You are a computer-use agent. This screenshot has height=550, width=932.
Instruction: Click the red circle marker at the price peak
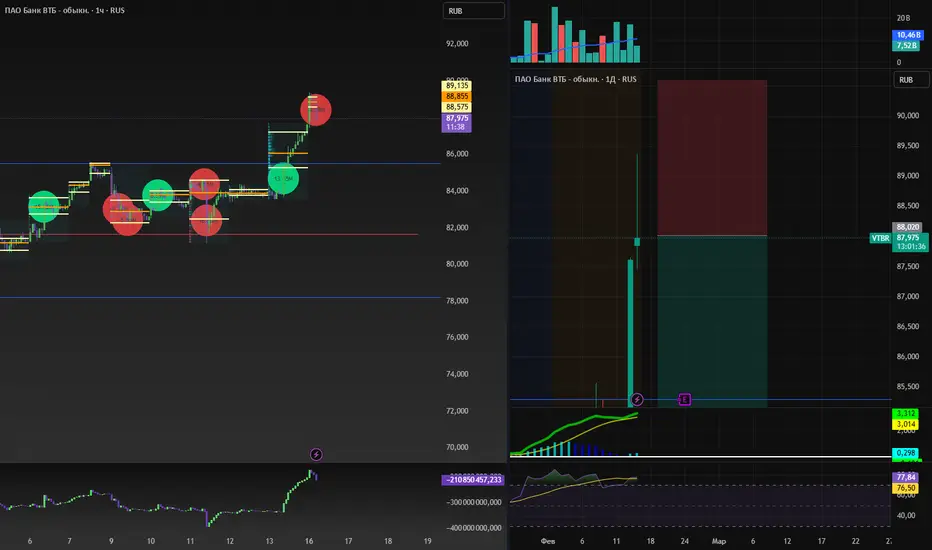316,110
